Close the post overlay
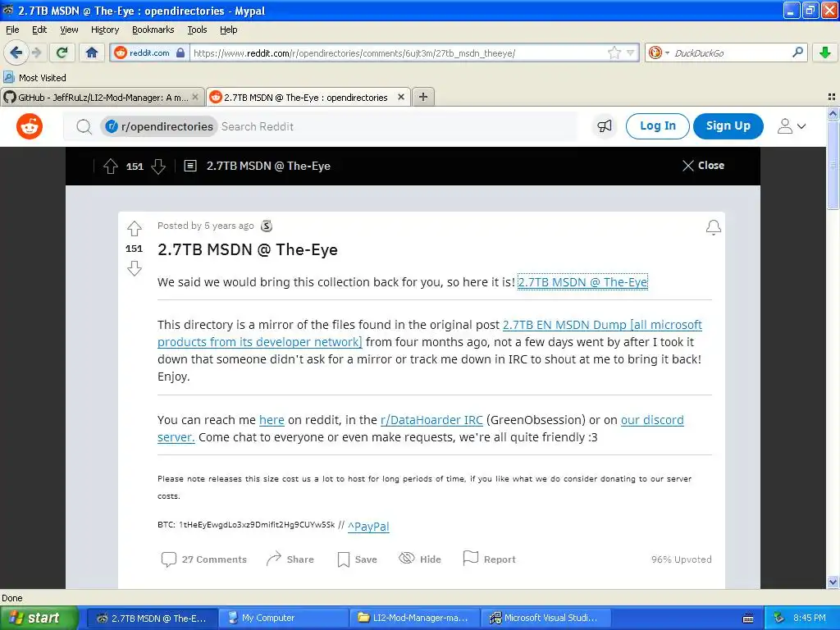Image resolution: width=840 pixels, height=630 pixels. click(703, 166)
